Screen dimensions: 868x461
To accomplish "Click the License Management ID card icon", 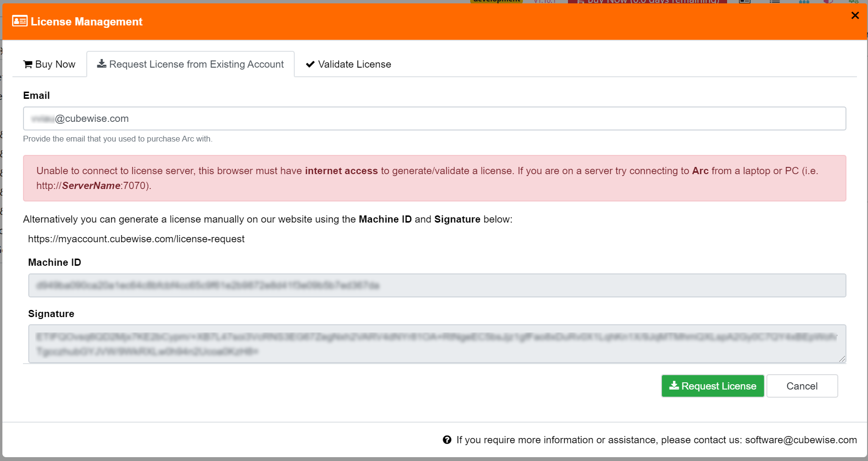I will click(x=20, y=21).
